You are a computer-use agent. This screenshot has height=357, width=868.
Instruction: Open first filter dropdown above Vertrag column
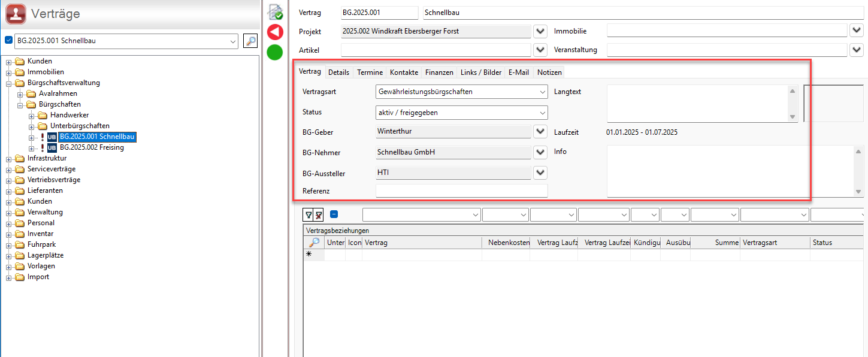[x=476, y=214]
